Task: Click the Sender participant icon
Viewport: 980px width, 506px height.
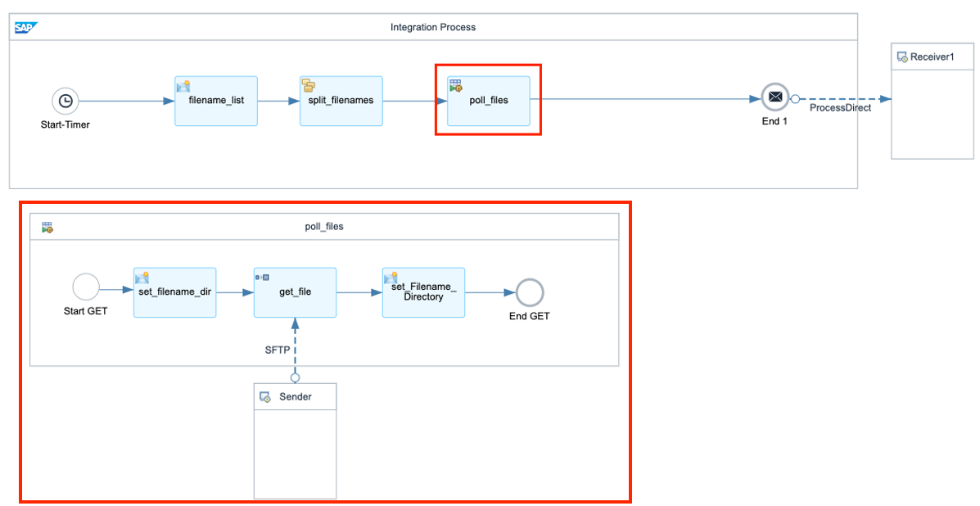Action: pyautogui.click(x=265, y=396)
